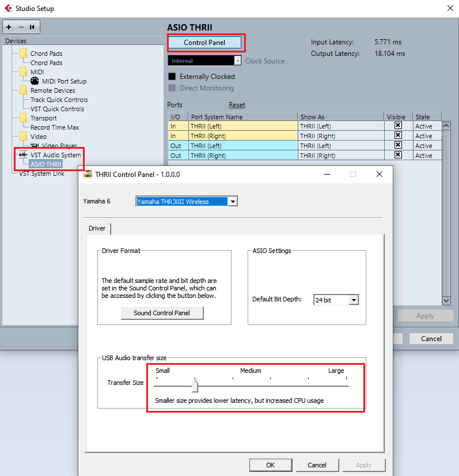This screenshot has height=476, width=459.
Task: Close the THRII Control Panel window
Action: tap(379, 174)
